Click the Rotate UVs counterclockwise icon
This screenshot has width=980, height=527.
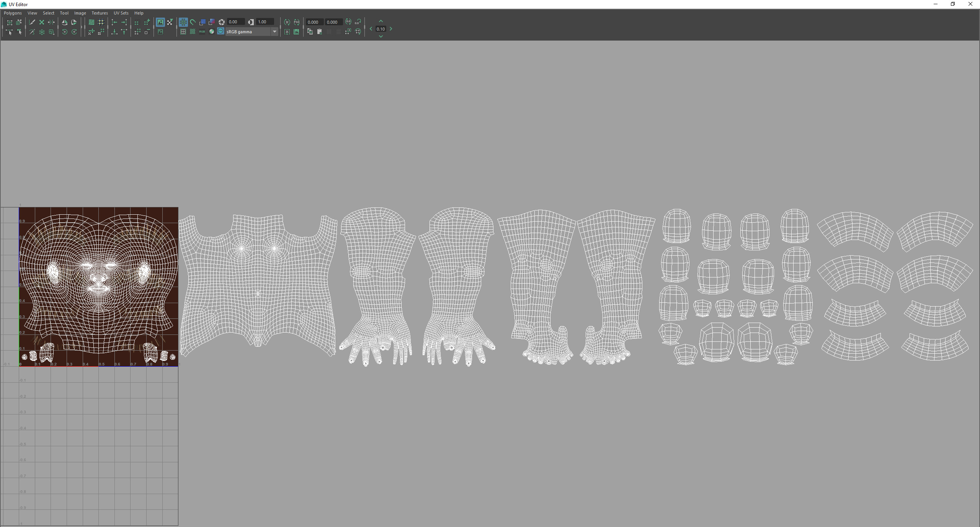64,32
